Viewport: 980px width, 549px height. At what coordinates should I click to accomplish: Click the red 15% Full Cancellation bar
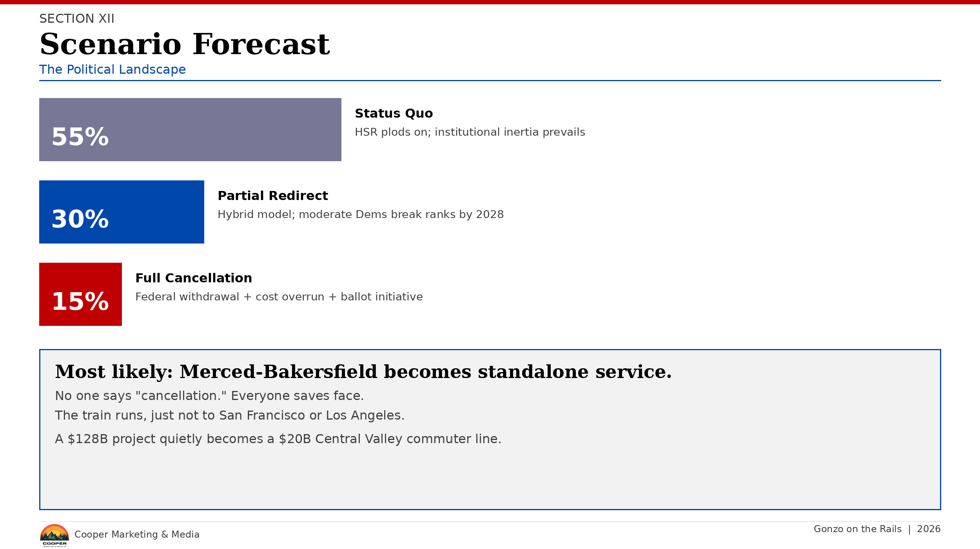pos(80,294)
